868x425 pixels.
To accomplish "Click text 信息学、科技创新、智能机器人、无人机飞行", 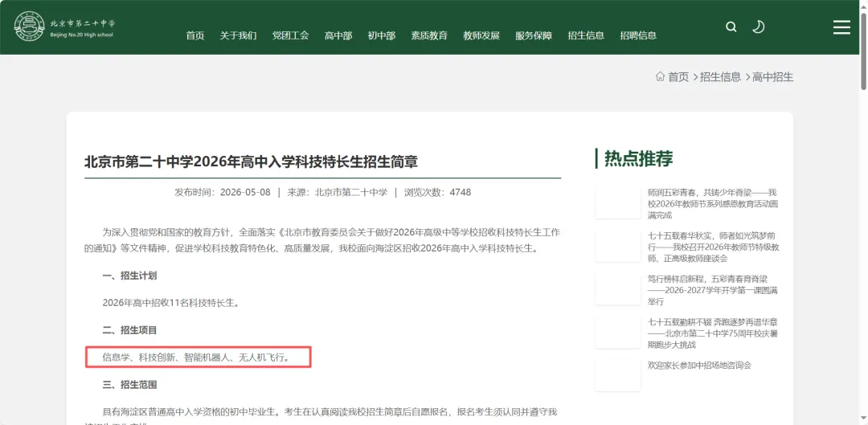I will point(197,358).
